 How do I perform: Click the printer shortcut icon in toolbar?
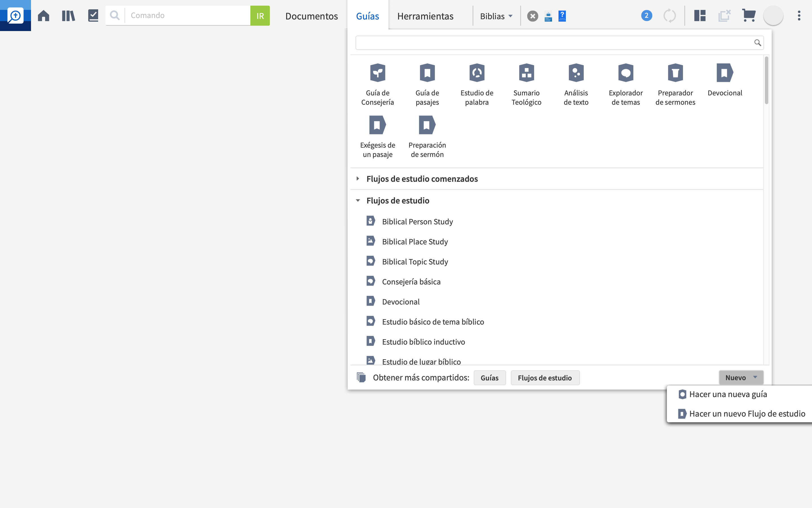click(x=548, y=16)
